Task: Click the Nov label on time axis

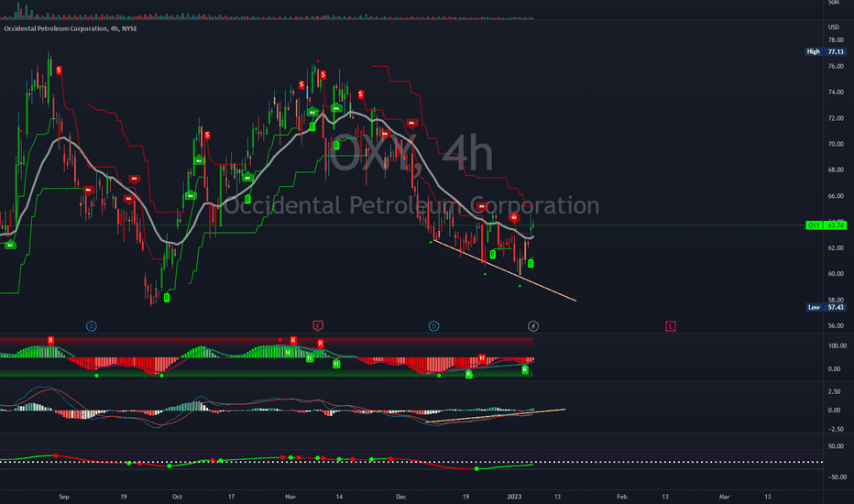Action: 290,497
